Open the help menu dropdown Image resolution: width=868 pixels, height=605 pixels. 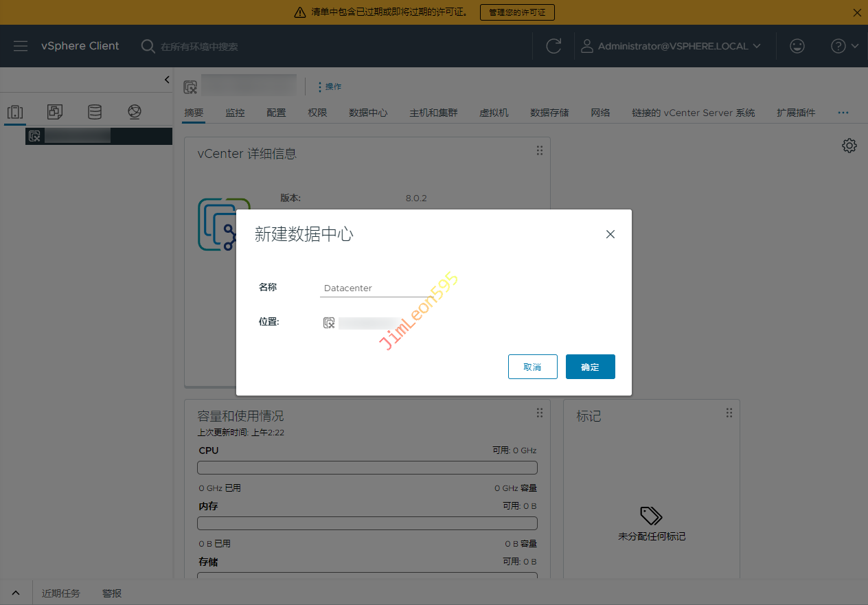click(x=845, y=46)
